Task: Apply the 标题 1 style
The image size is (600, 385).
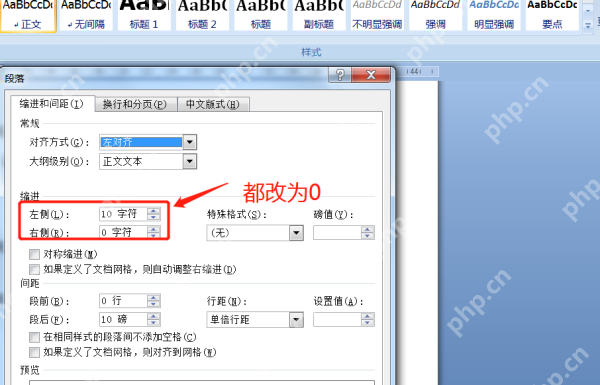Action: (144, 15)
